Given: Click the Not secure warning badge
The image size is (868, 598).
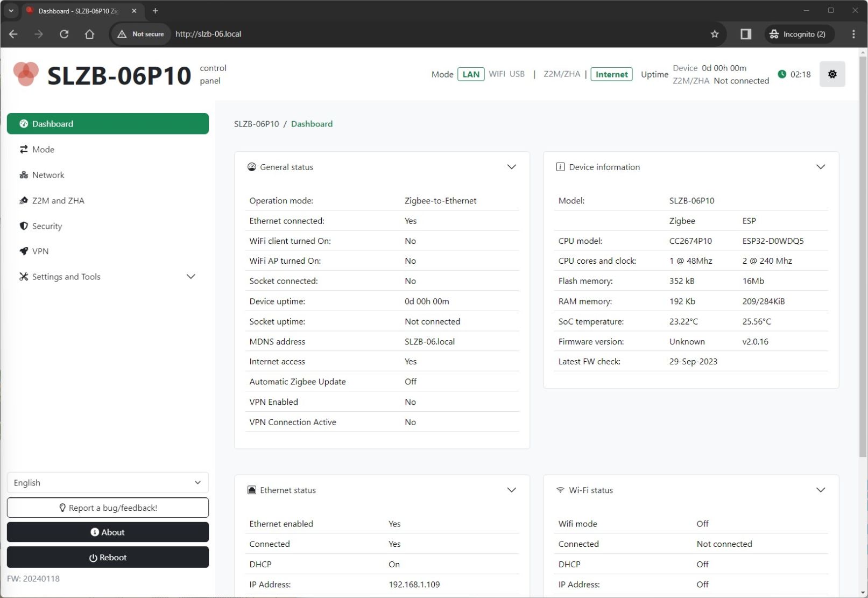Looking at the screenshot, I should 140,34.
